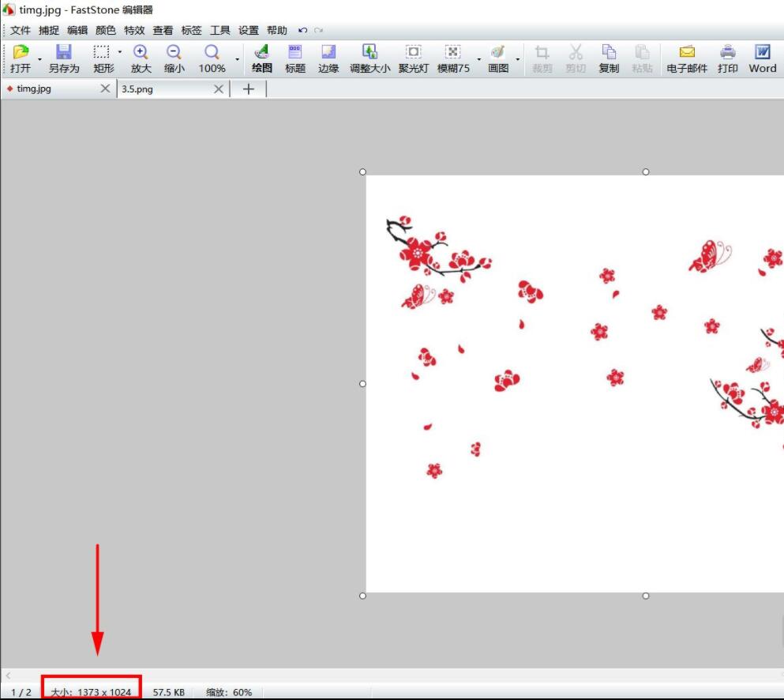Viewport: 784px width, 700px height.
Task: Click the Caption (标题) tool icon
Action: (x=295, y=52)
